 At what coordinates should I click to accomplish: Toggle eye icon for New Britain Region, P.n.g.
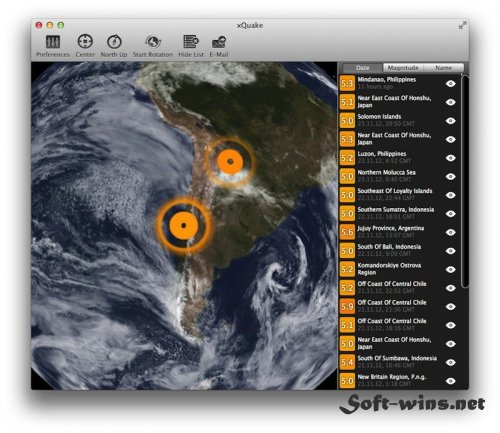pyautogui.click(x=451, y=381)
